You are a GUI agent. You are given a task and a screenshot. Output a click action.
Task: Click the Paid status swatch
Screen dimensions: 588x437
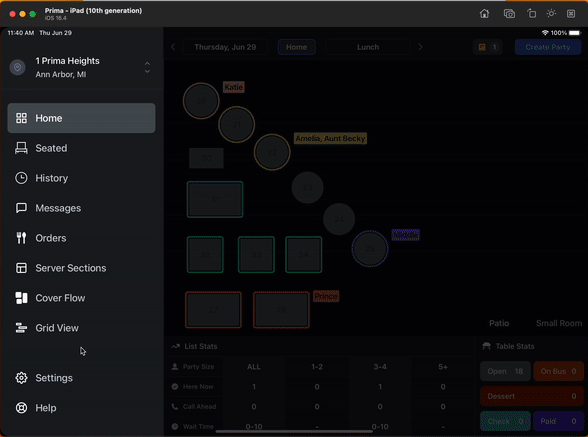(x=558, y=421)
